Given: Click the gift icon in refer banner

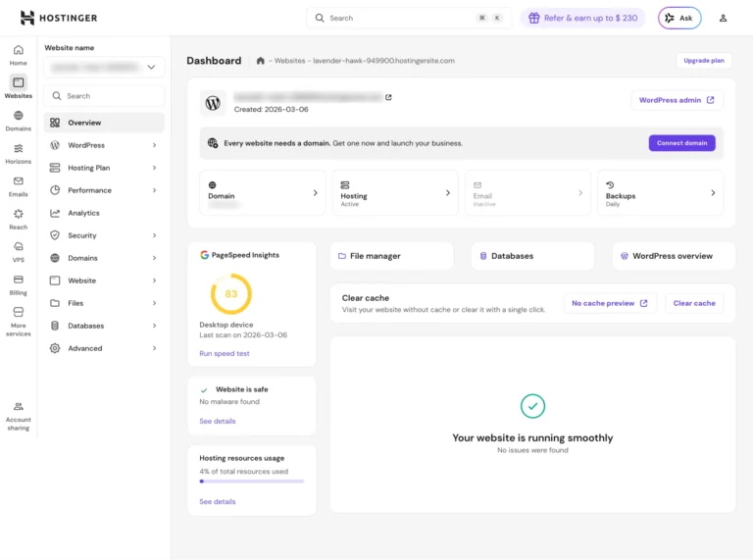Looking at the screenshot, I should point(534,19).
